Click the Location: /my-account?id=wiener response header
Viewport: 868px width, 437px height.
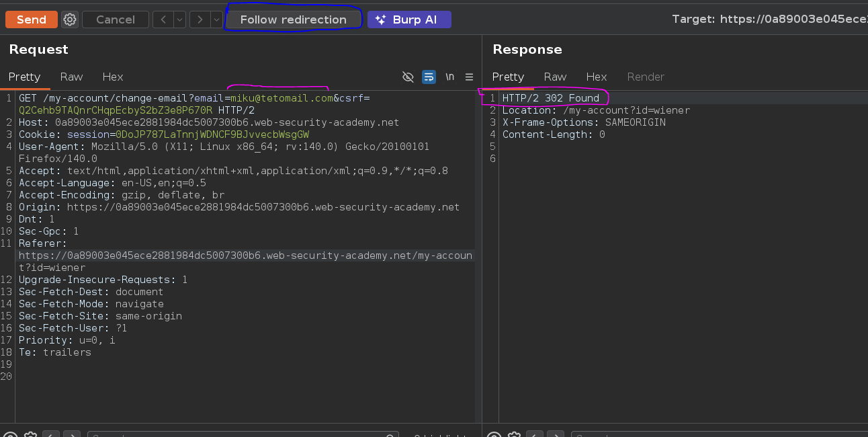pos(596,110)
